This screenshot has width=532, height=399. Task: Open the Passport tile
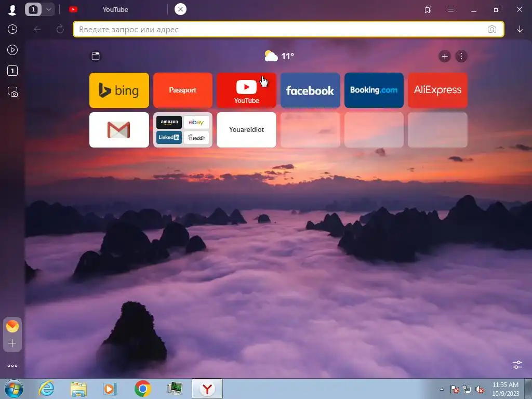[183, 90]
